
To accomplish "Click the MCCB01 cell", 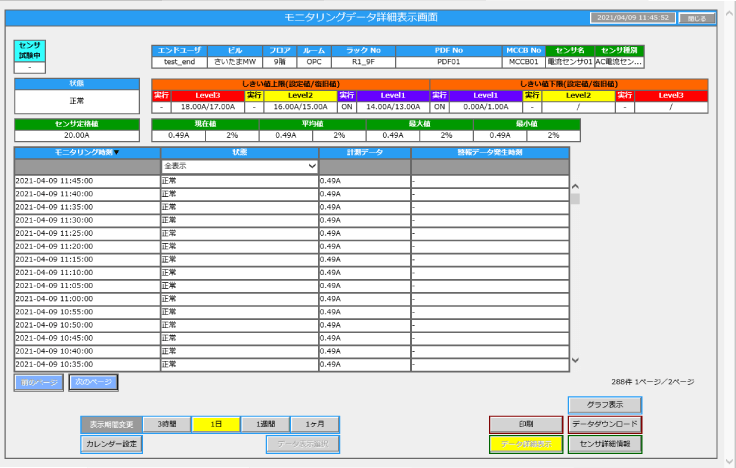I will click(x=523, y=62).
